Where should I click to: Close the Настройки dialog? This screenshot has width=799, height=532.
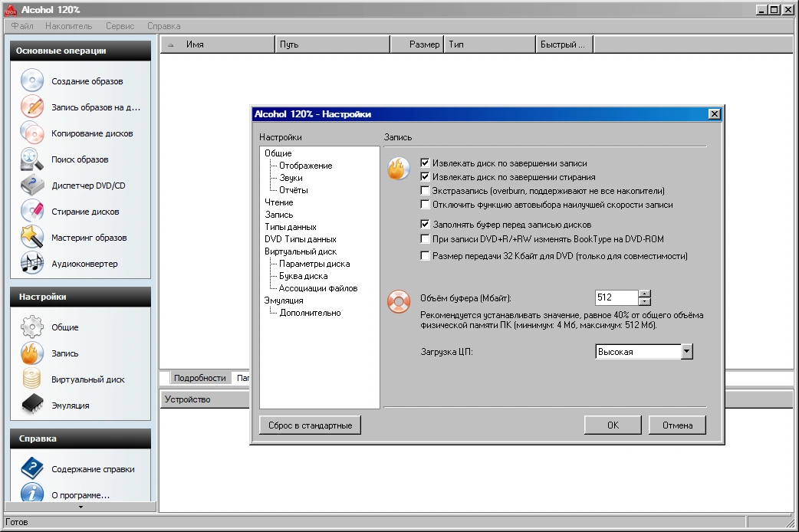click(715, 113)
